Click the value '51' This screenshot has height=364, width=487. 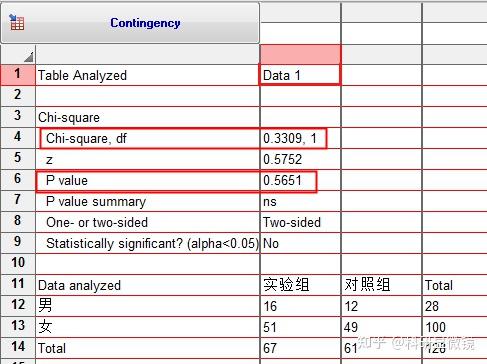click(270, 327)
